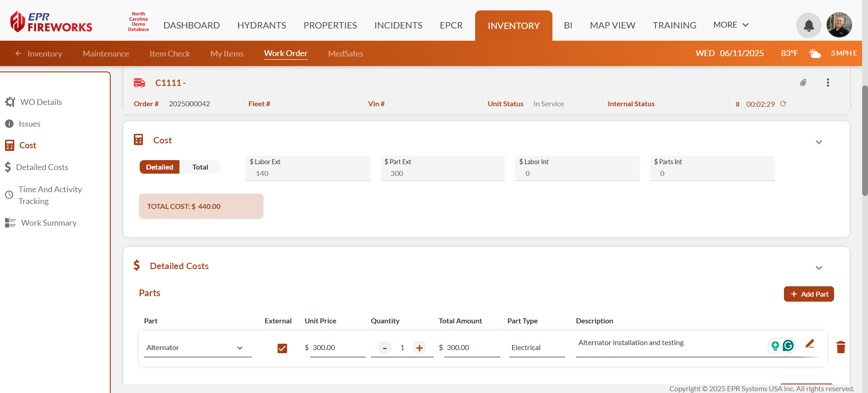868x393 pixels.
Task: Open the attachment paperclip icon
Action: 803,83
